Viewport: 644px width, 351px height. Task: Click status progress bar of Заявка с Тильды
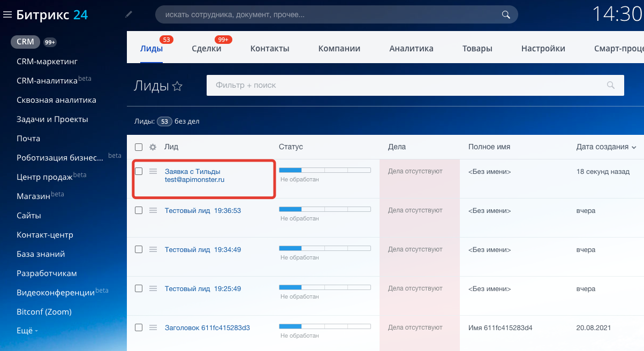(324, 170)
